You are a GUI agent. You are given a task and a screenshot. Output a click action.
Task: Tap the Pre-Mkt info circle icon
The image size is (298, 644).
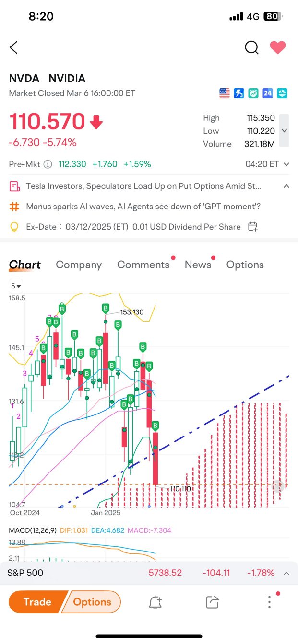[48, 164]
